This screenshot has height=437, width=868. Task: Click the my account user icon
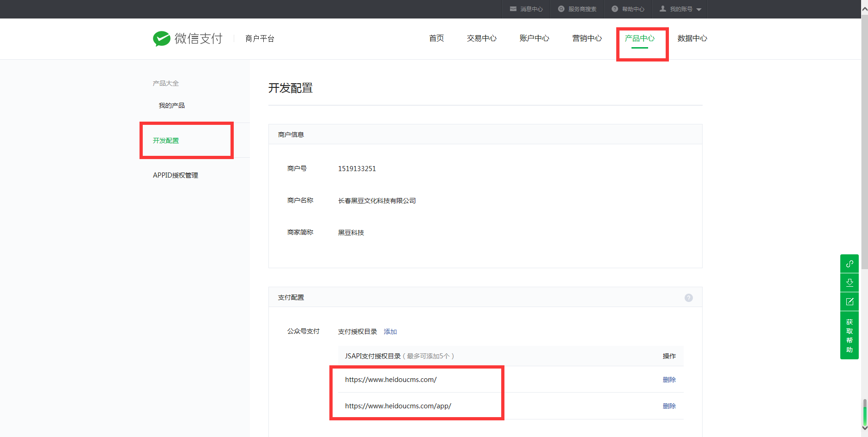point(663,9)
